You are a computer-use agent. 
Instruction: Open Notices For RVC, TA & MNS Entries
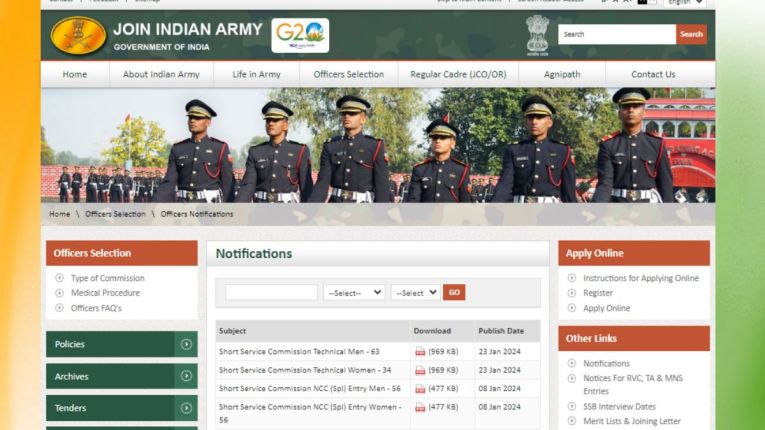coord(633,385)
